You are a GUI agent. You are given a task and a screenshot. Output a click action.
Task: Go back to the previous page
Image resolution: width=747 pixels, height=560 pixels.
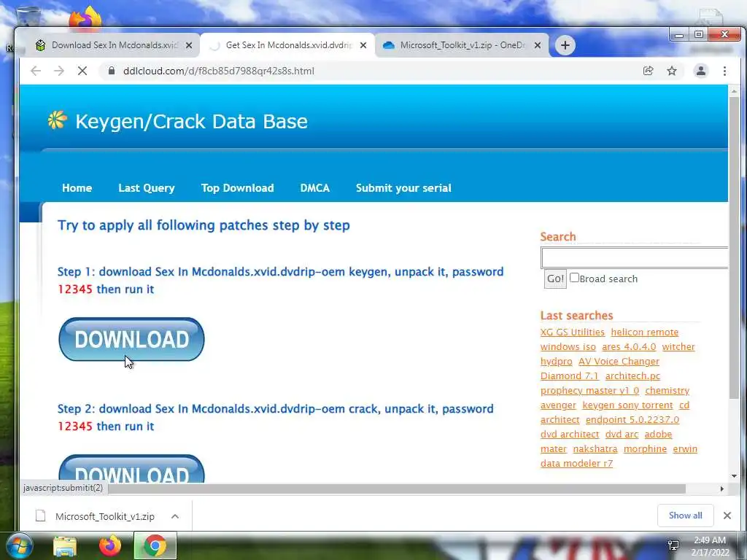(x=36, y=71)
